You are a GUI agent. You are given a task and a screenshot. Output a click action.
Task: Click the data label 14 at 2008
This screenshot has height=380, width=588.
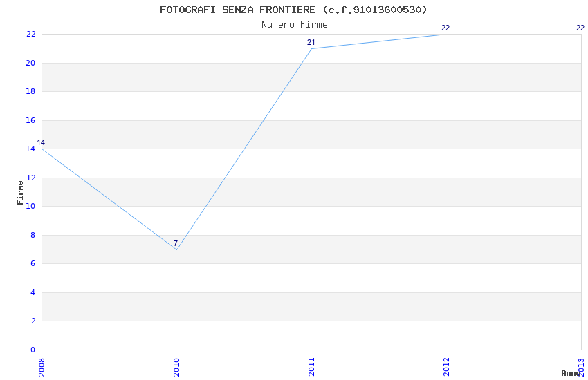41,142
